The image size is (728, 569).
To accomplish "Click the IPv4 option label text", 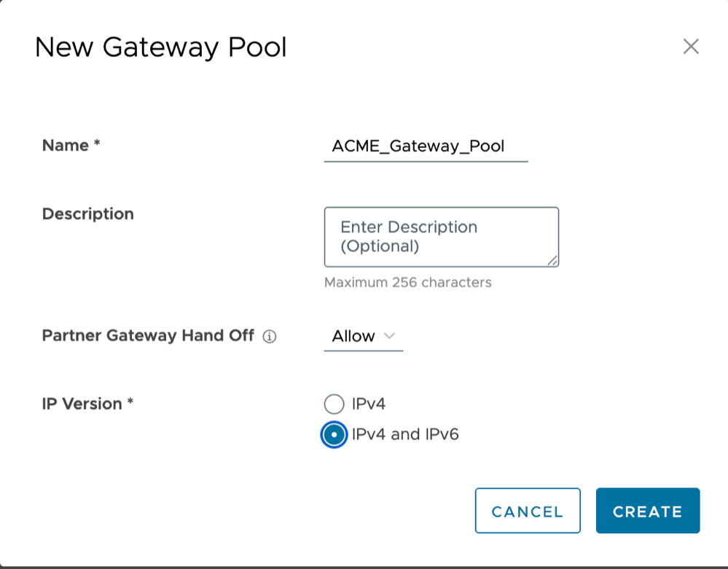I will [369, 404].
